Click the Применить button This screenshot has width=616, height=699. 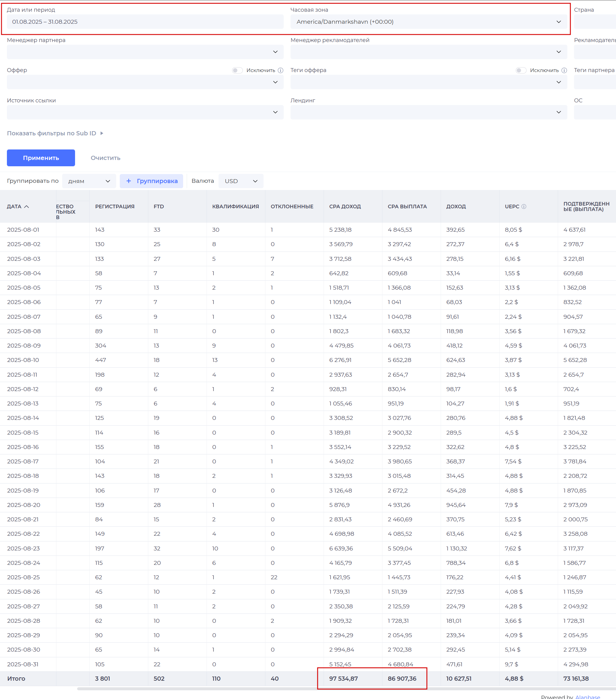pos(41,158)
